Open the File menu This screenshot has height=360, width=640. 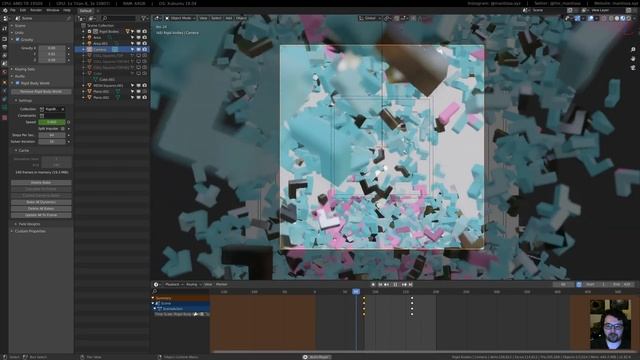coord(13,10)
